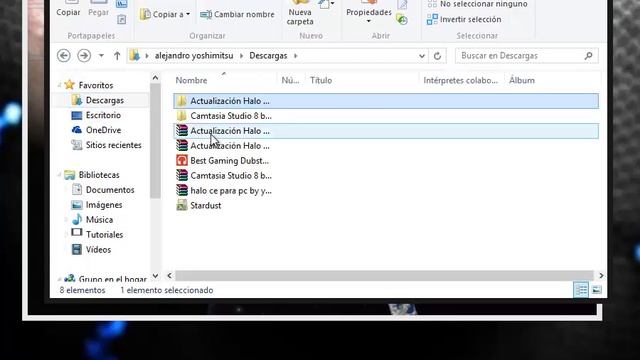The image size is (640, 360).
Task: Select the Best Gaming Dubst... audio file icon
Action: 182,160
